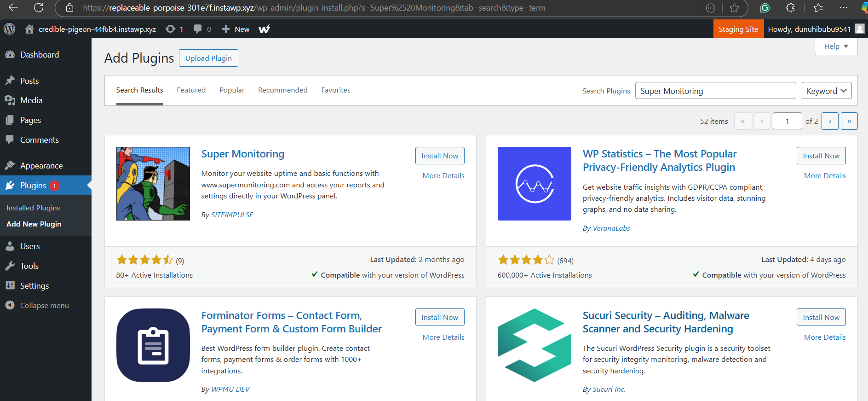Jump to the last results page
This screenshot has width=868, height=401.
click(x=849, y=121)
